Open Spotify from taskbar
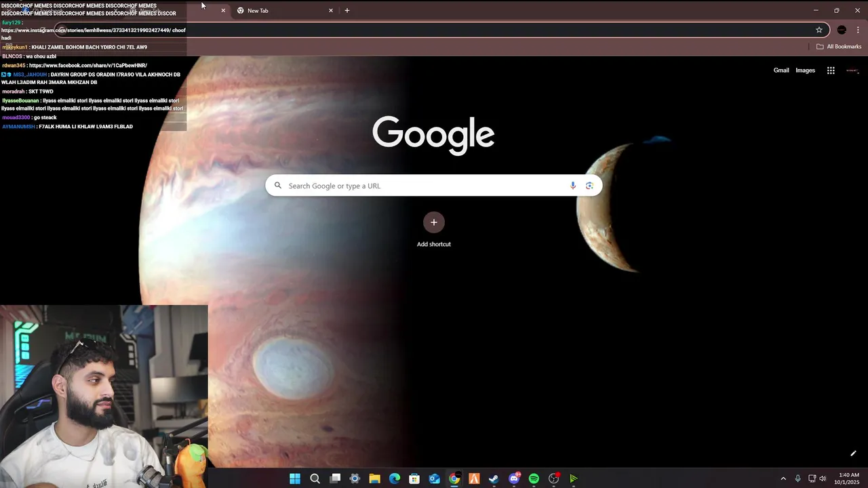The height and width of the screenshot is (488, 868). [x=534, y=479]
